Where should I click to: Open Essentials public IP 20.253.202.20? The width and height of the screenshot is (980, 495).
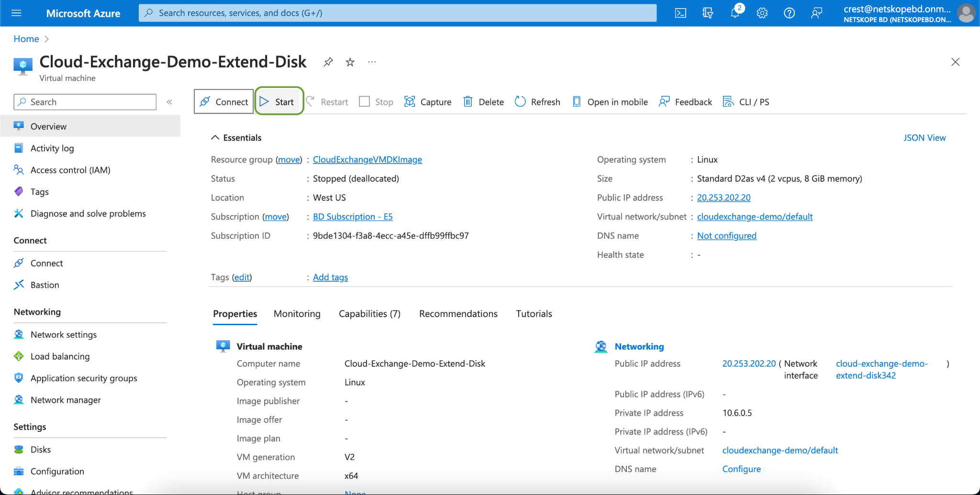[x=724, y=198]
